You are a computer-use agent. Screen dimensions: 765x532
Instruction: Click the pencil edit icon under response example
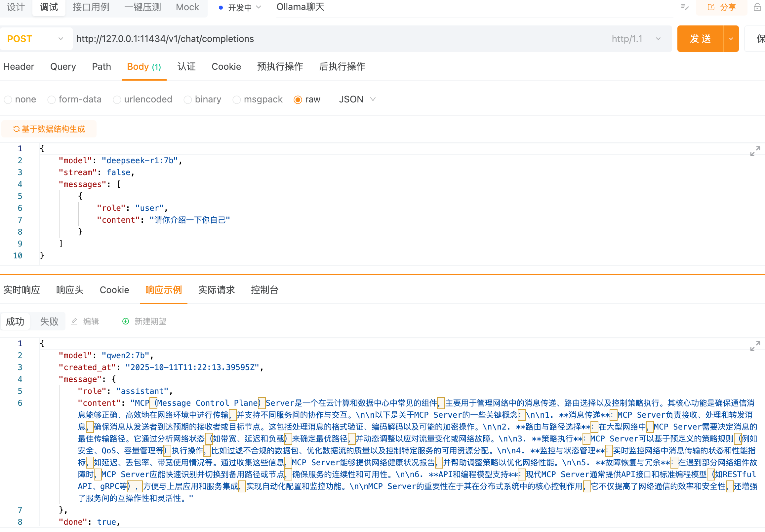click(x=74, y=321)
